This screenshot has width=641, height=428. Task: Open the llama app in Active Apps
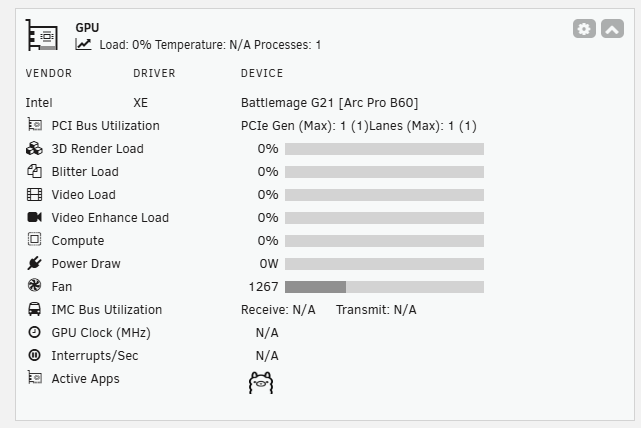261,383
